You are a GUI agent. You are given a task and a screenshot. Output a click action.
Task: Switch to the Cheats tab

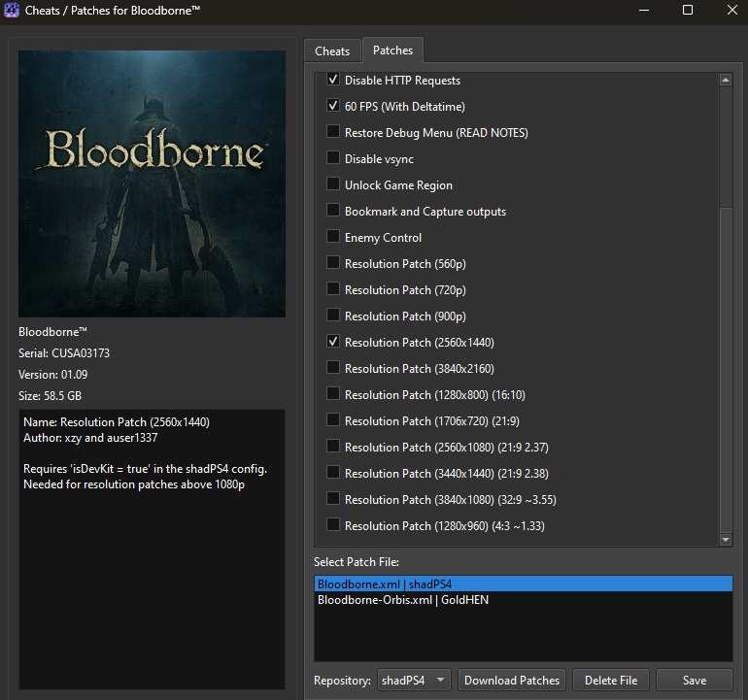332,51
